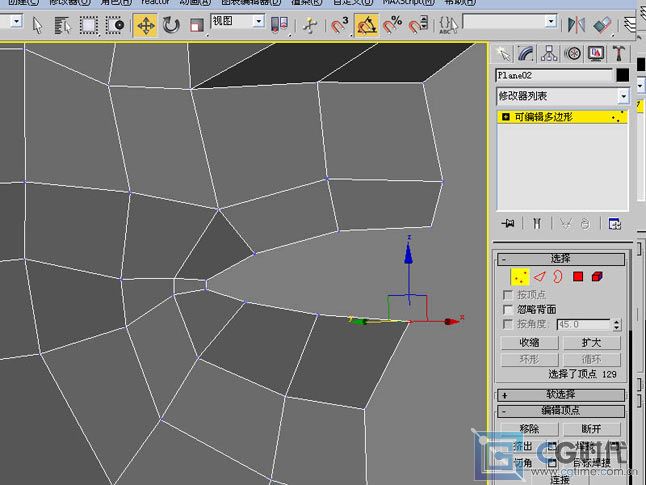Toggle the Angle Snap button
The image size is (646, 485).
pyautogui.click(x=366, y=26)
